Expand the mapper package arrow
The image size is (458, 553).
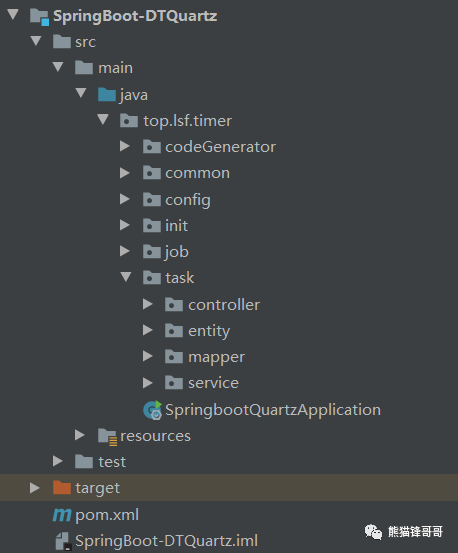147,356
